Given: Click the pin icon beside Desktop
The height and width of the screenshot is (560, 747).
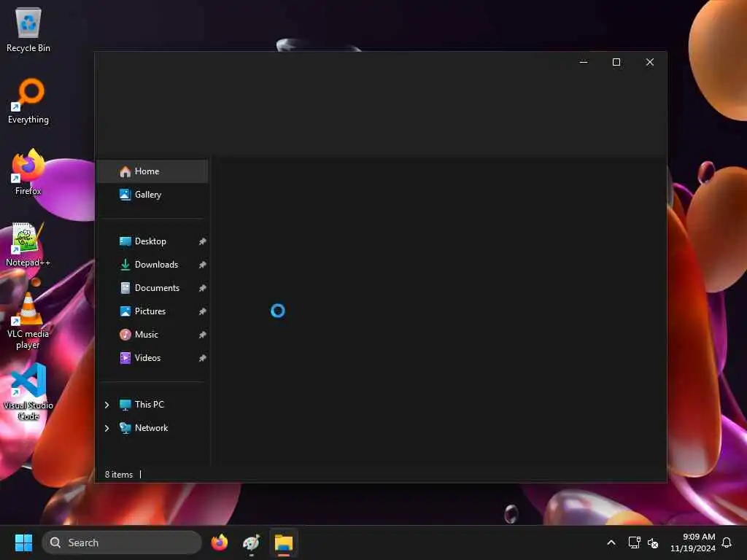Looking at the screenshot, I should [203, 241].
